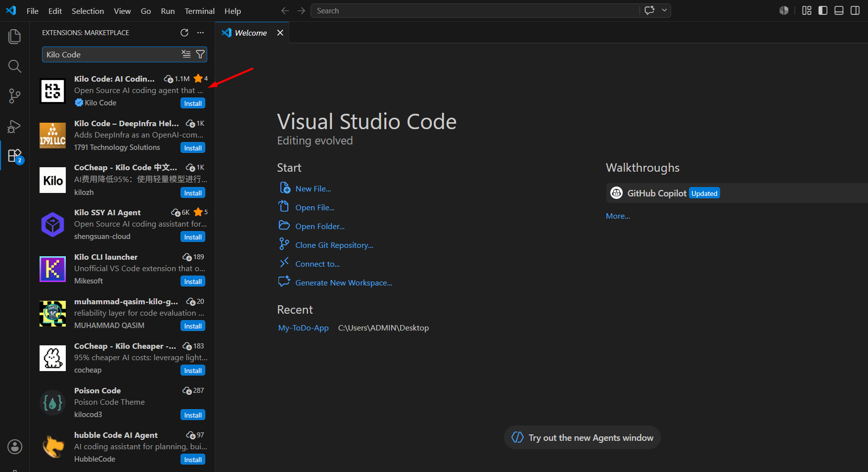Click the Open Folder link
Image resolution: width=868 pixels, height=472 pixels.
pyautogui.click(x=320, y=226)
